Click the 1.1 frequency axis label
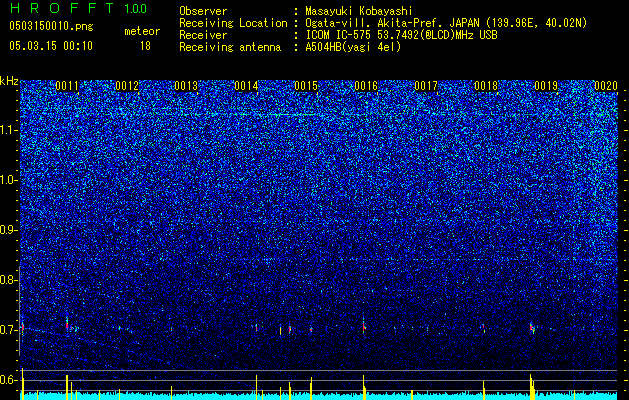The height and width of the screenshot is (400, 629). [8, 130]
